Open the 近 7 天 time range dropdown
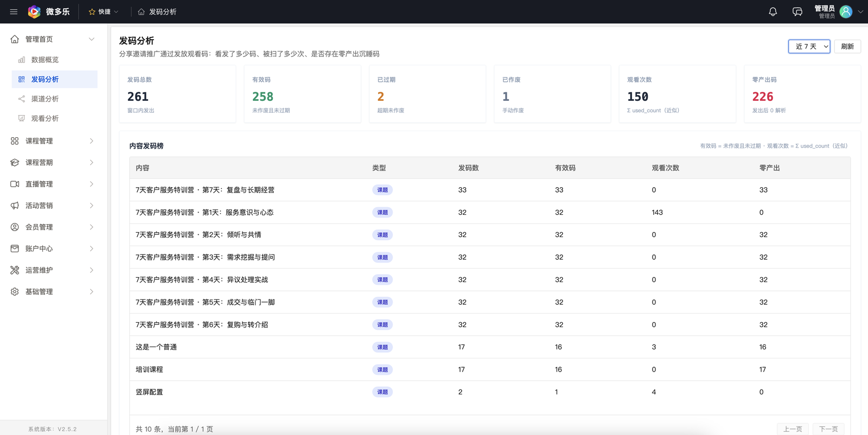868x435 pixels. click(x=809, y=47)
